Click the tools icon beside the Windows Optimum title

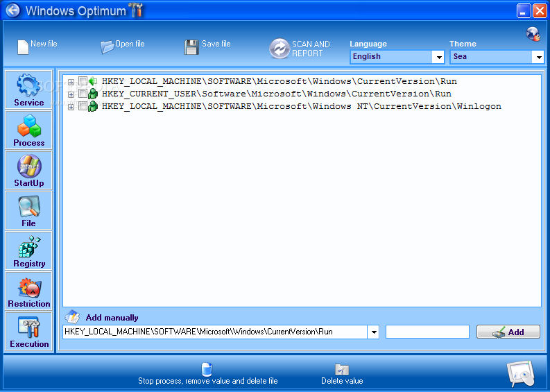point(137,10)
